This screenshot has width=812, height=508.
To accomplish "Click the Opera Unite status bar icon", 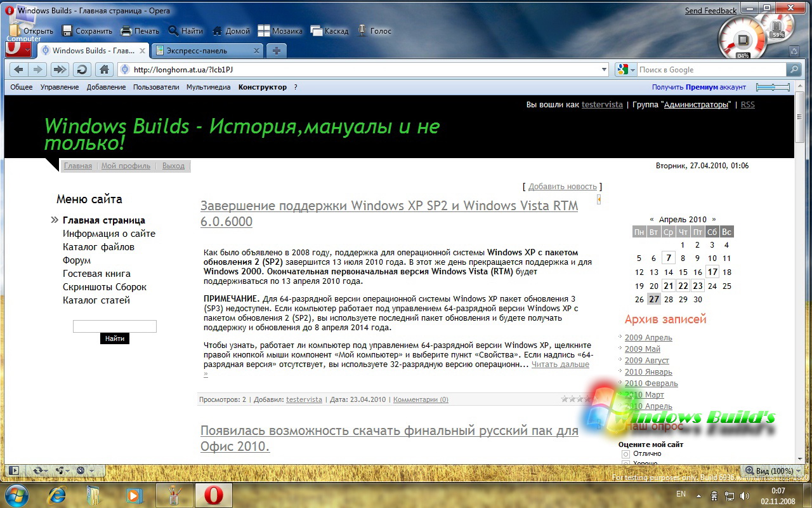I will [60, 471].
